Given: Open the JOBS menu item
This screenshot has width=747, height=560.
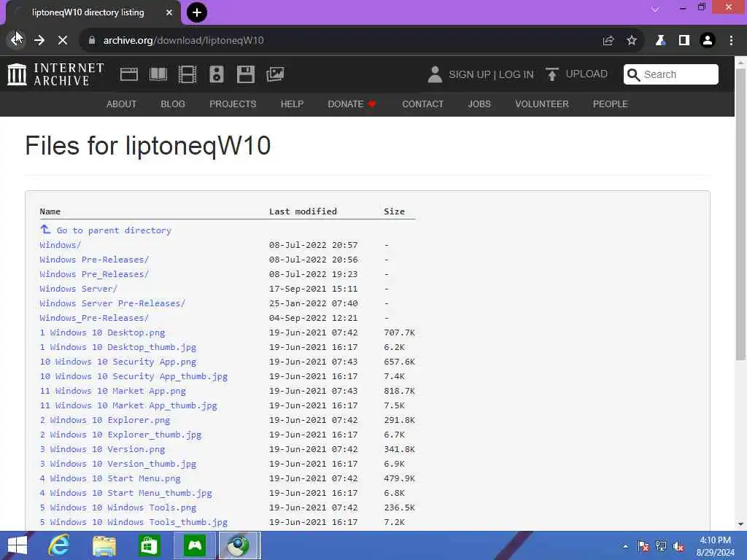Looking at the screenshot, I should (x=479, y=104).
